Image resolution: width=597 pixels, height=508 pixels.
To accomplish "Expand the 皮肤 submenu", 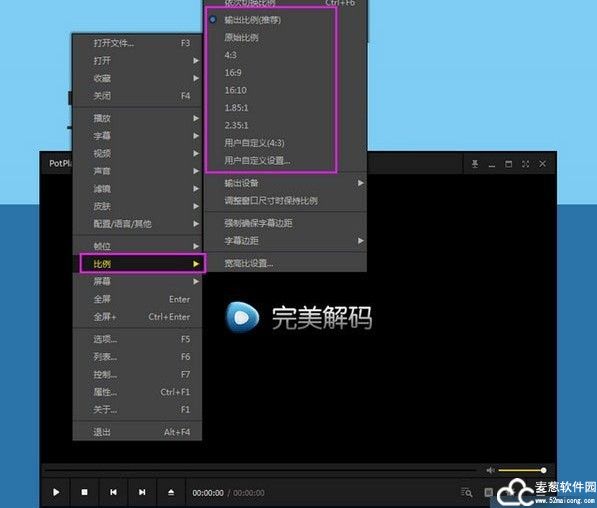I will [137, 206].
